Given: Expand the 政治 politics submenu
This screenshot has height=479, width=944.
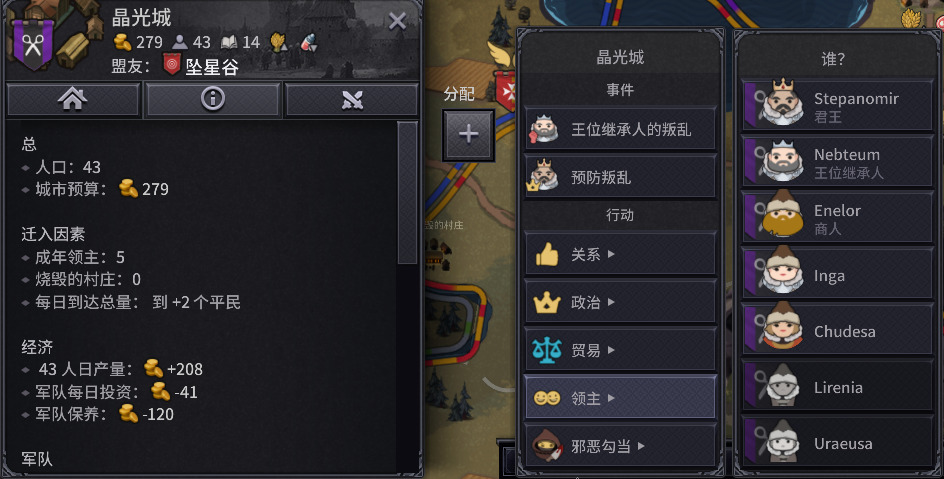Looking at the screenshot, I should coord(620,302).
